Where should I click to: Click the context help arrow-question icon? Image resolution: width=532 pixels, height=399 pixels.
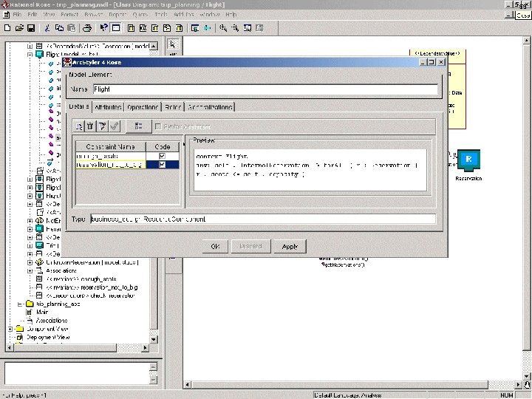click(x=103, y=28)
